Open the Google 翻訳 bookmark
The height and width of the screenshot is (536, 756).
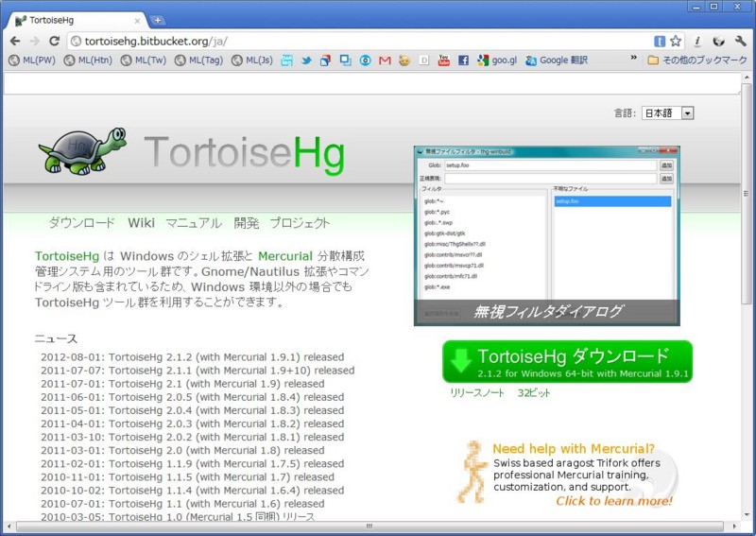tap(557, 61)
